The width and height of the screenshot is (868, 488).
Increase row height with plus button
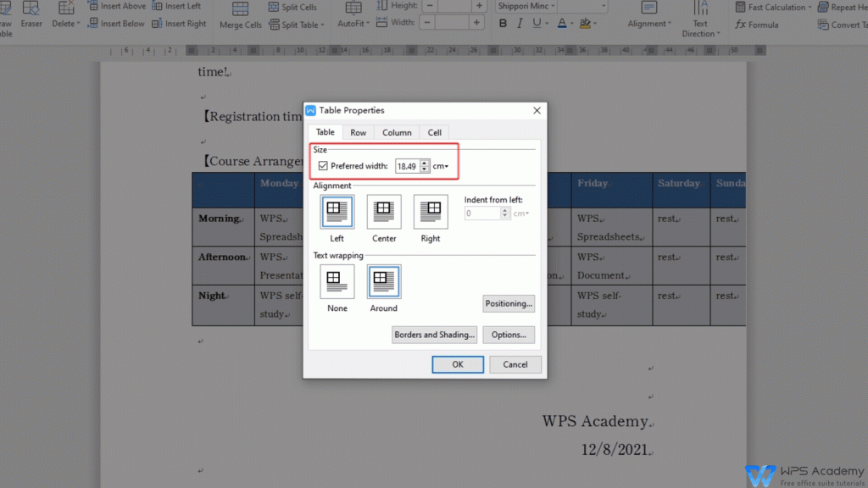[479, 6]
